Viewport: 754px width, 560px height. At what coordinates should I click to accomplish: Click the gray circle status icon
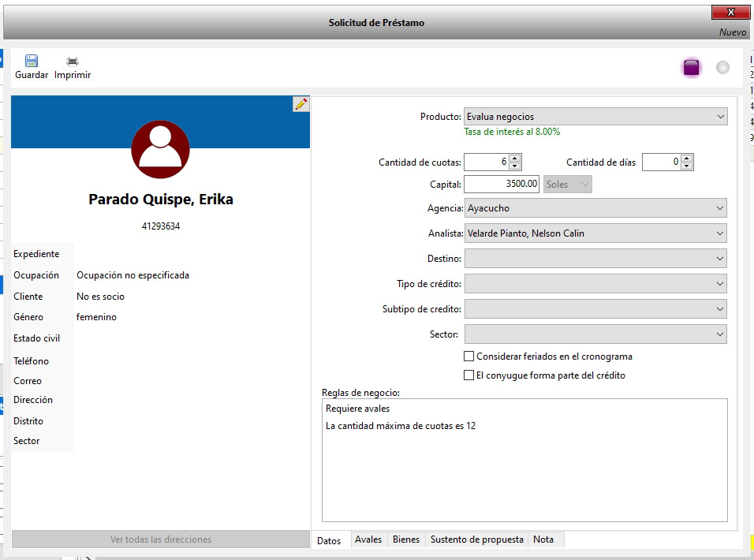pyautogui.click(x=722, y=68)
